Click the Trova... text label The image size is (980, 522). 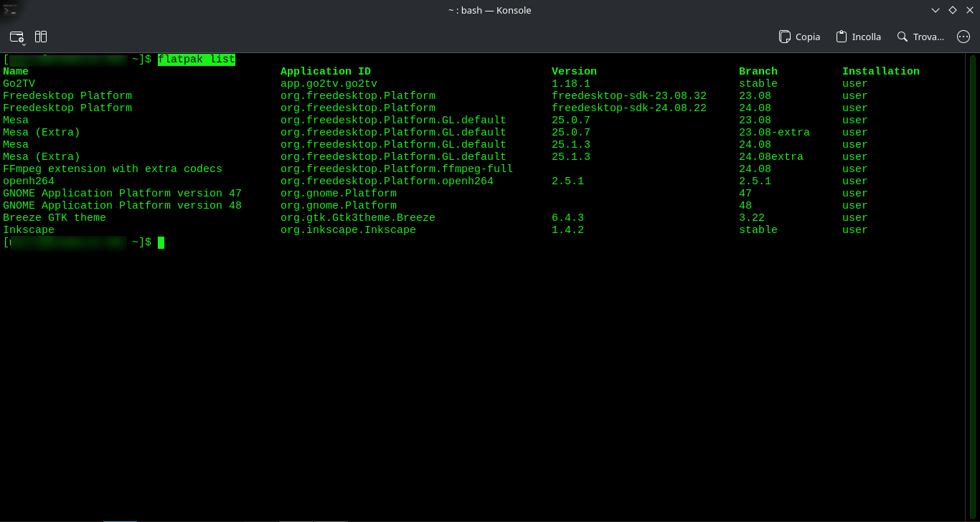pos(928,37)
